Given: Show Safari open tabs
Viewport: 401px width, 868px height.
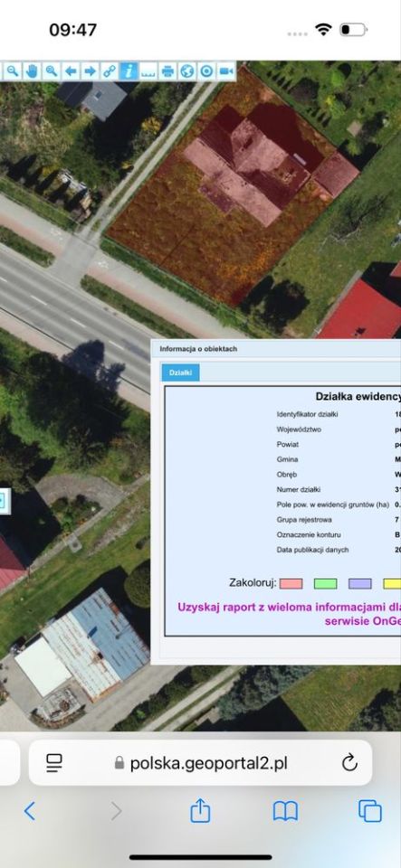Looking at the screenshot, I should [x=370, y=811].
